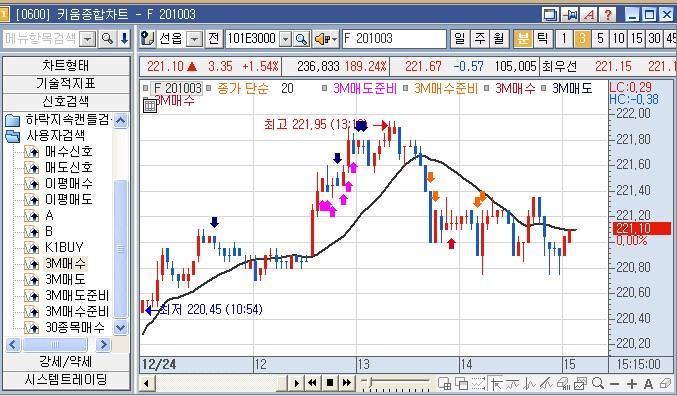Click the red question mark help icon
Screen dimensions: 677x396
pos(608,15)
